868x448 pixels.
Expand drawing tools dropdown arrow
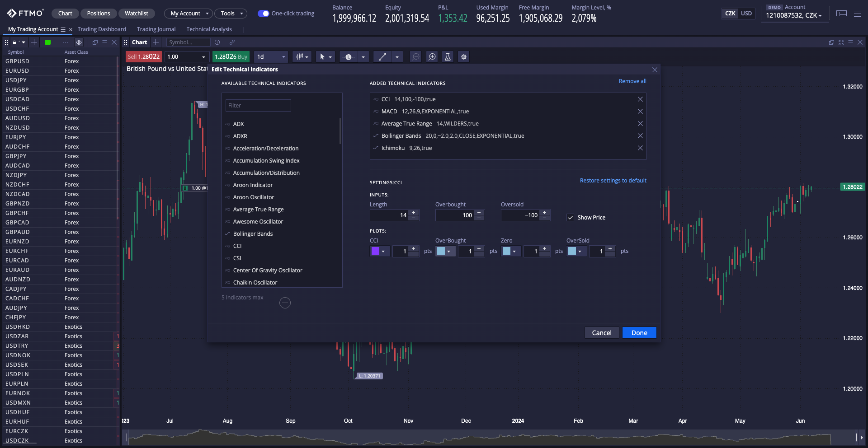(397, 57)
